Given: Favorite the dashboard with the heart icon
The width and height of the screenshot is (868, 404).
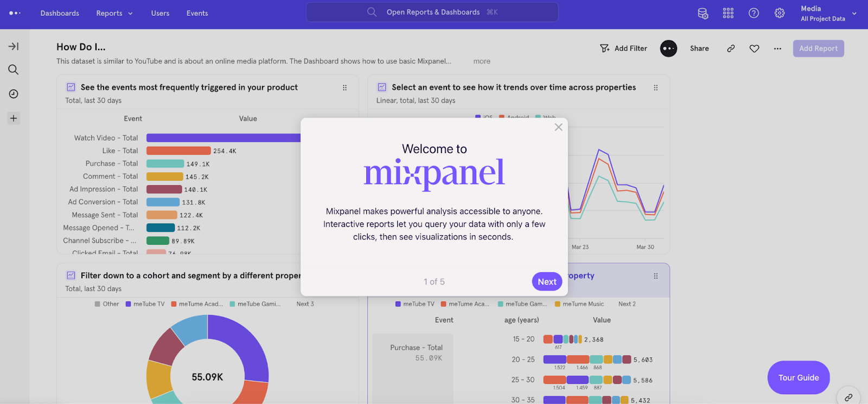Looking at the screenshot, I should (754, 48).
